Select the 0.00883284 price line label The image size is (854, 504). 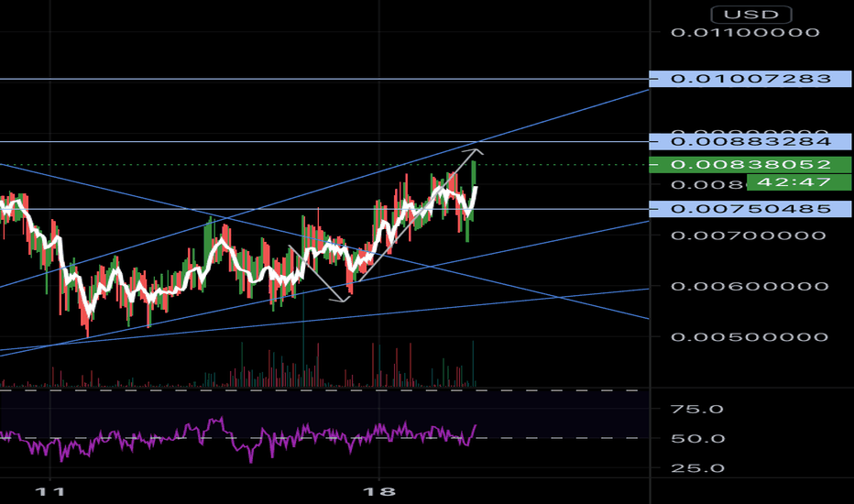(750, 142)
